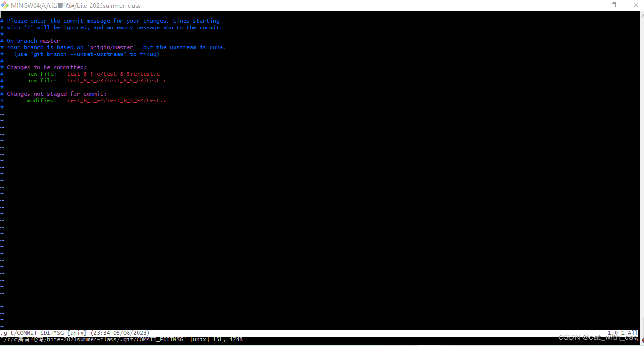Image resolution: width=644 pixels, height=346 pixels.
Task: Click the 'Changes to be committed:' heading
Action: (46, 67)
